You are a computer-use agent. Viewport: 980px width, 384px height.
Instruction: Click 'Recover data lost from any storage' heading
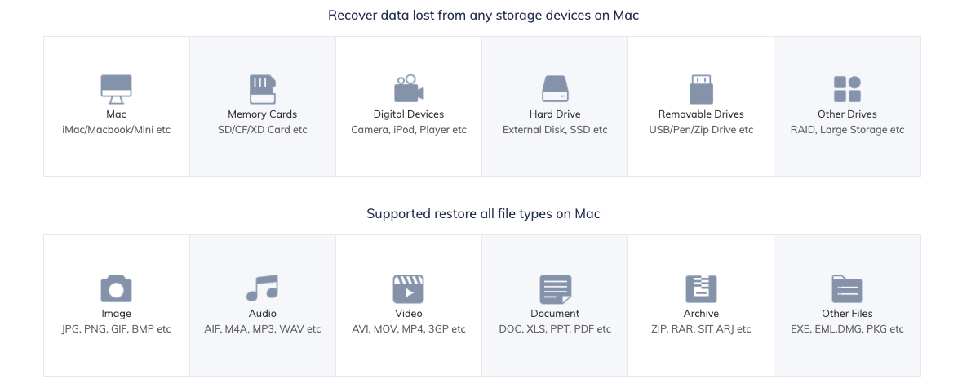(483, 15)
